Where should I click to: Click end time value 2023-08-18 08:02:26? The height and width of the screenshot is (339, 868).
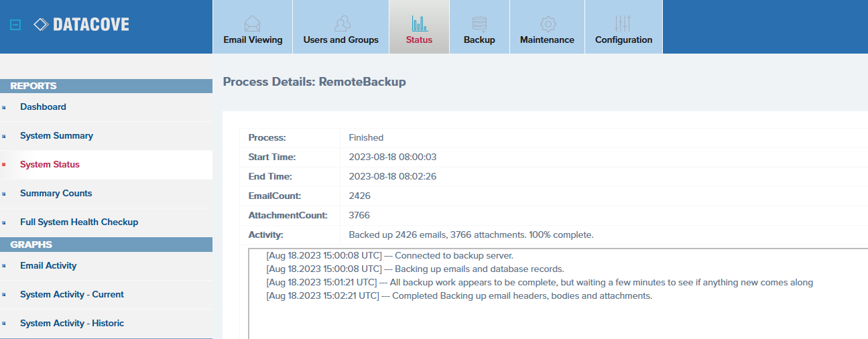point(393,176)
